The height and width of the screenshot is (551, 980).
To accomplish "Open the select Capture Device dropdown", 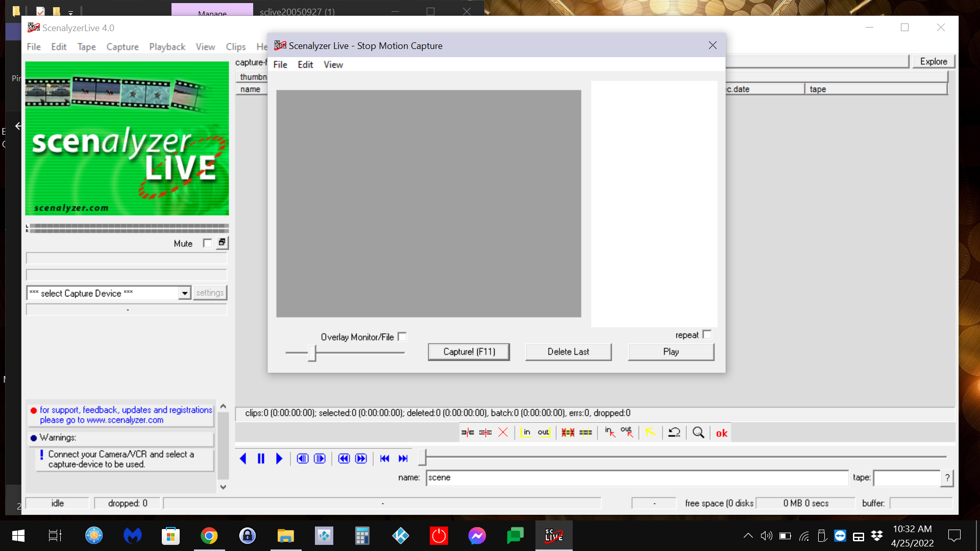I will [x=185, y=293].
